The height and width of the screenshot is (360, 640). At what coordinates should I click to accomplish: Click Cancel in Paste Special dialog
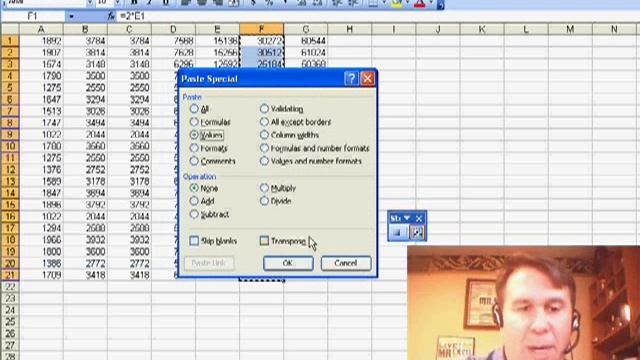click(x=346, y=263)
